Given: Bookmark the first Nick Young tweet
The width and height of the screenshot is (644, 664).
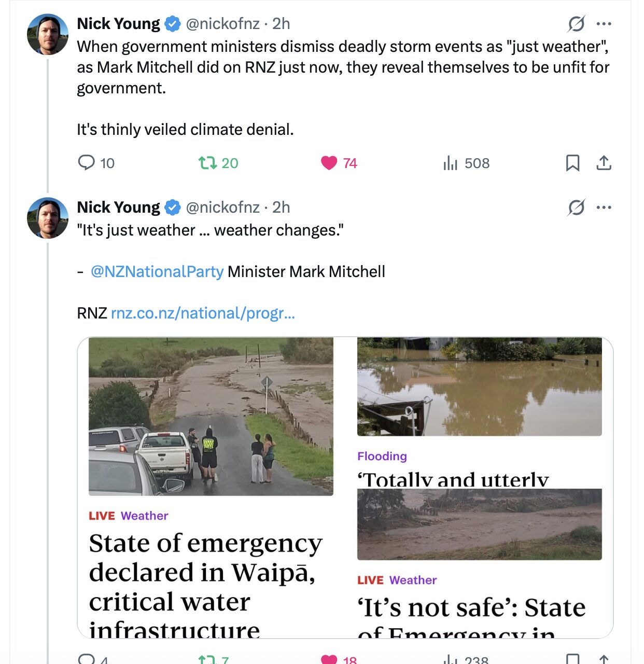Looking at the screenshot, I should (x=572, y=163).
